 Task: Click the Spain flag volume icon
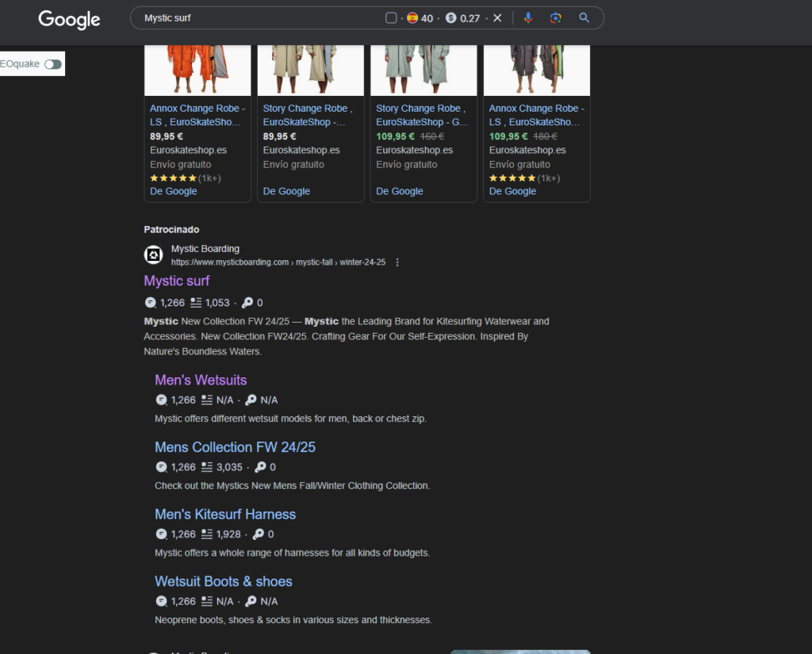412,18
